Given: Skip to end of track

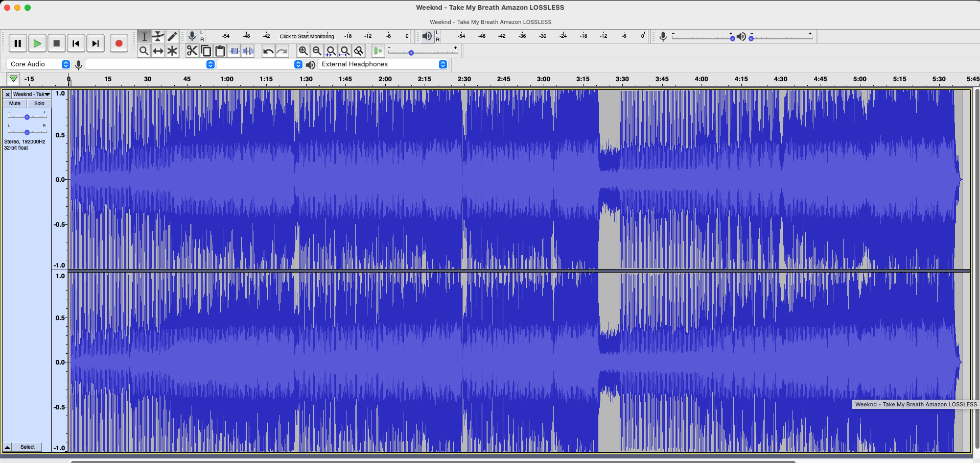Looking at the screenshot, I should [x=96, y=43].
